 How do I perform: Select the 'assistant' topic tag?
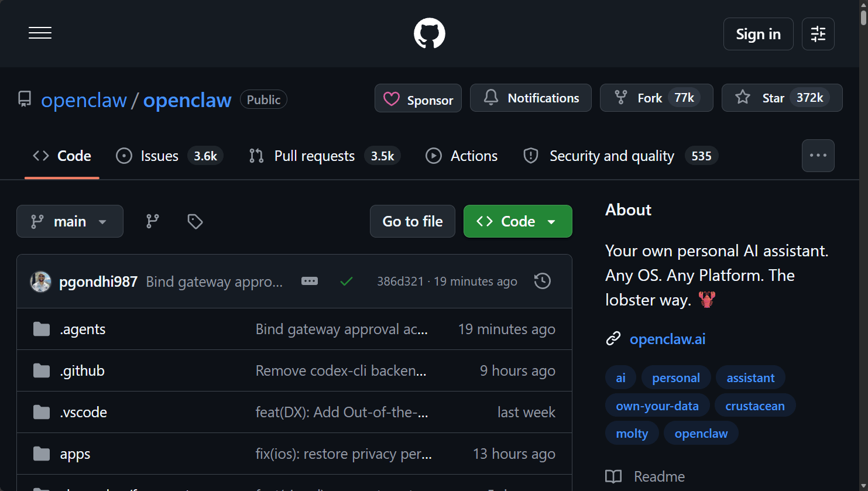pos(750,378)
